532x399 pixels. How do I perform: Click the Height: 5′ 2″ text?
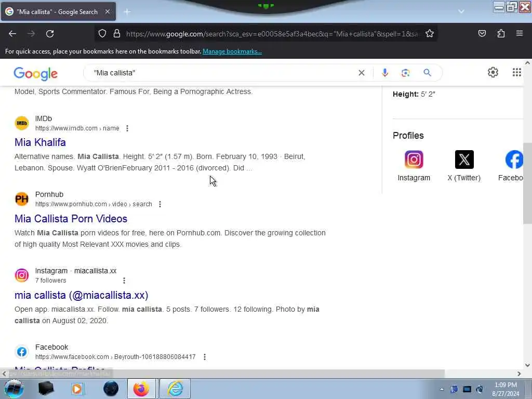coord(414,95)
